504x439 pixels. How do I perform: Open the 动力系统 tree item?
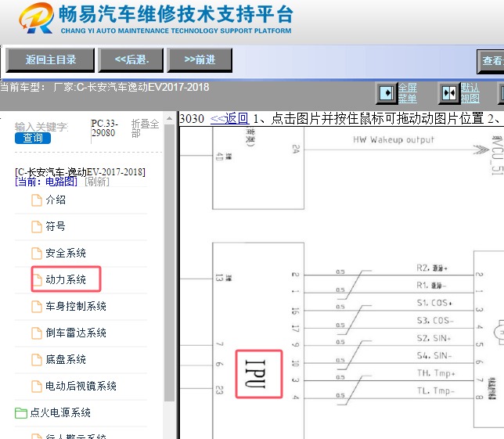66,279
